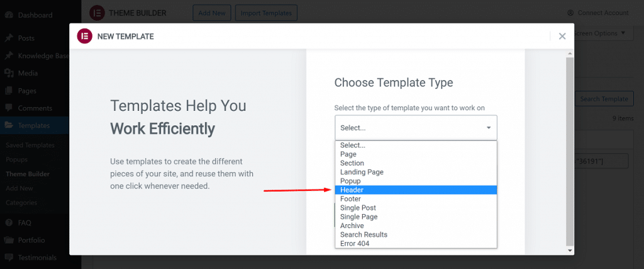Click the modal's vertical scrollbar
Image resolution: width=644 pixels, height=269 pixels.
click(570, 151)
